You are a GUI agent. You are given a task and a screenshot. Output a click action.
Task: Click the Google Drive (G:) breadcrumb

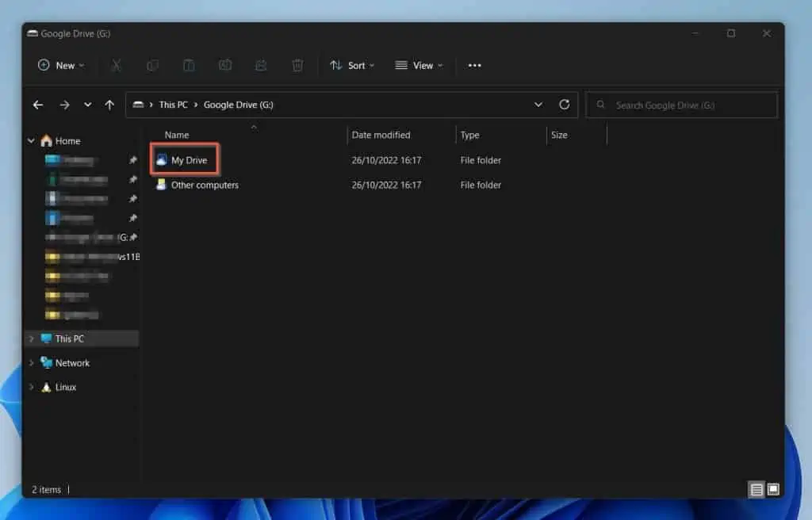tap(238, 105)
